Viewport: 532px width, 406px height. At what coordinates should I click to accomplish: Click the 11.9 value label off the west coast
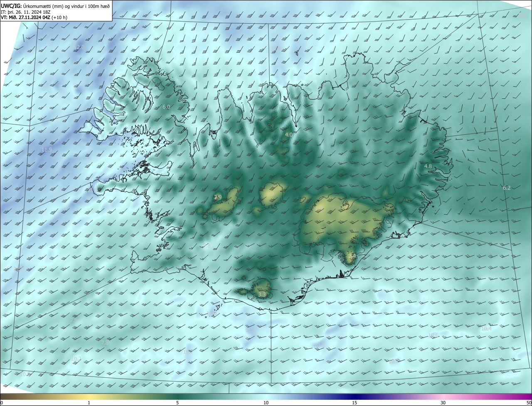tap(47, 149)
